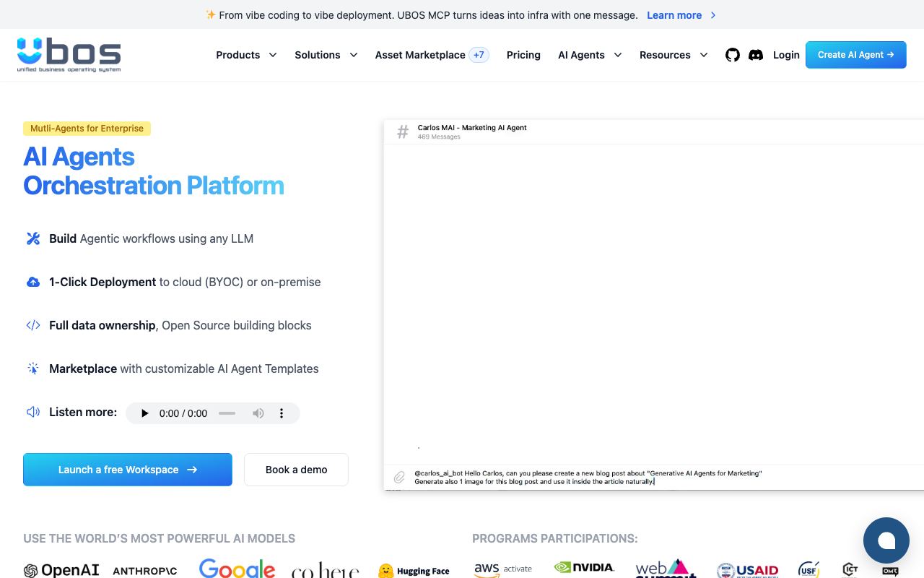Click the paperclip attachment icon in chat
This screenshot has width=924, height=578.
399,478
